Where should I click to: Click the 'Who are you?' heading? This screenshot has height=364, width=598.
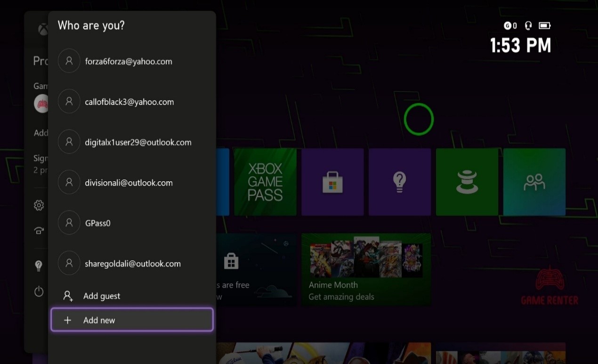[x=91, y=25]
